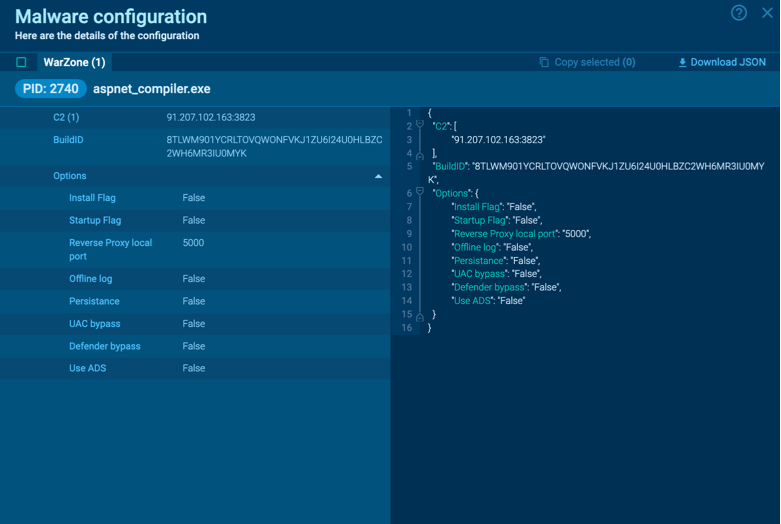
Task: Click the aspnet_compiler.exe process name
Action: coord(151,89)
